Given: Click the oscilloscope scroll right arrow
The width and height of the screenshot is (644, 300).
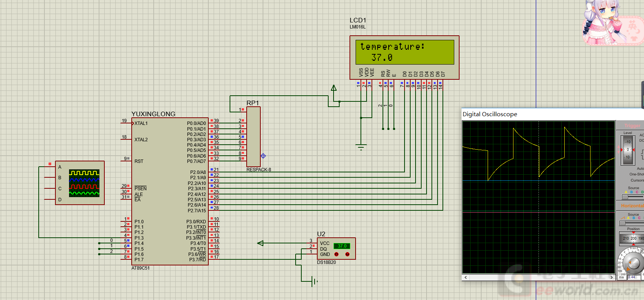Looking at the screenshot, I should 611,277.
